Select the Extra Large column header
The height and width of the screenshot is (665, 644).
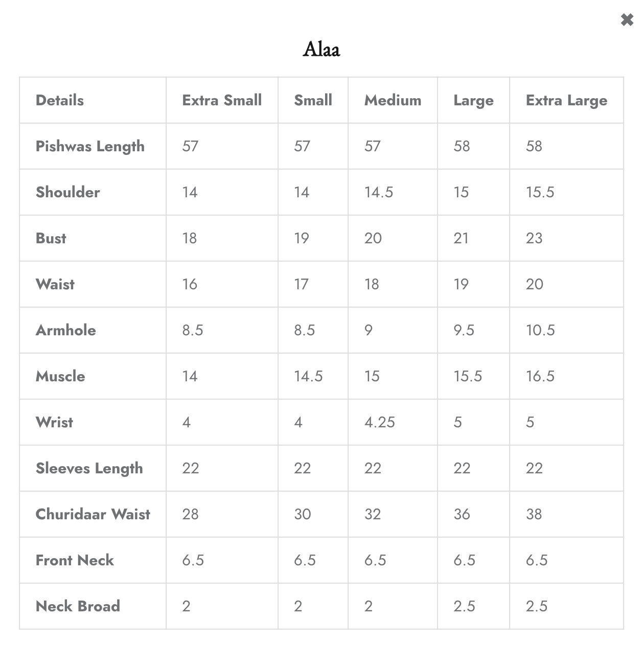(x=566, y=101)
